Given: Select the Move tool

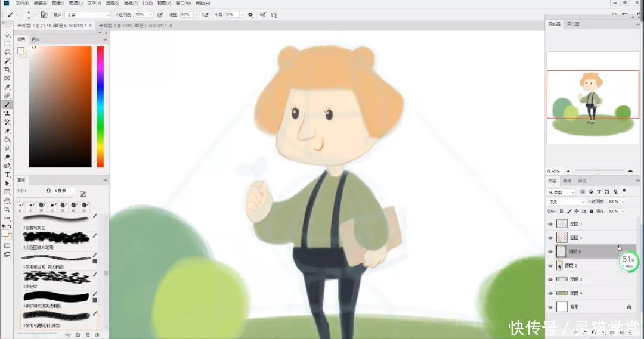Looking at the screenshot, I should click(7, 35).
